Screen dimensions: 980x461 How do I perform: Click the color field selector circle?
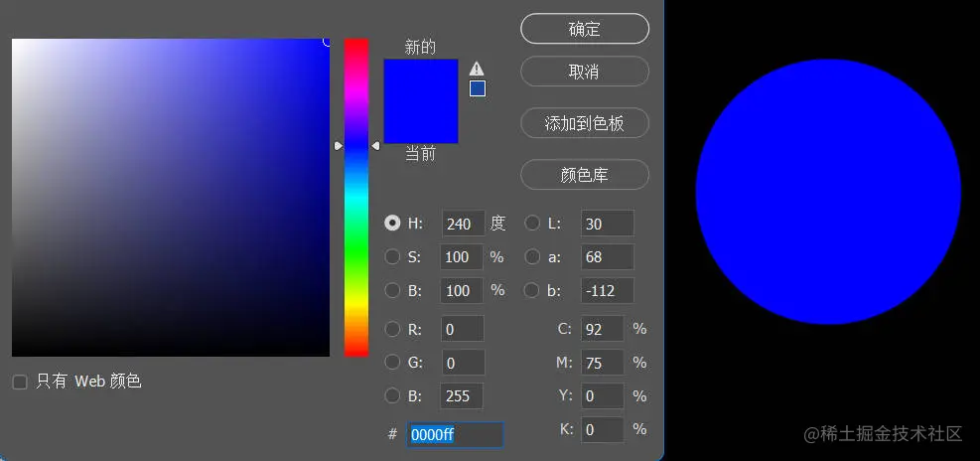pyautogui.click(x=328, y=41)
